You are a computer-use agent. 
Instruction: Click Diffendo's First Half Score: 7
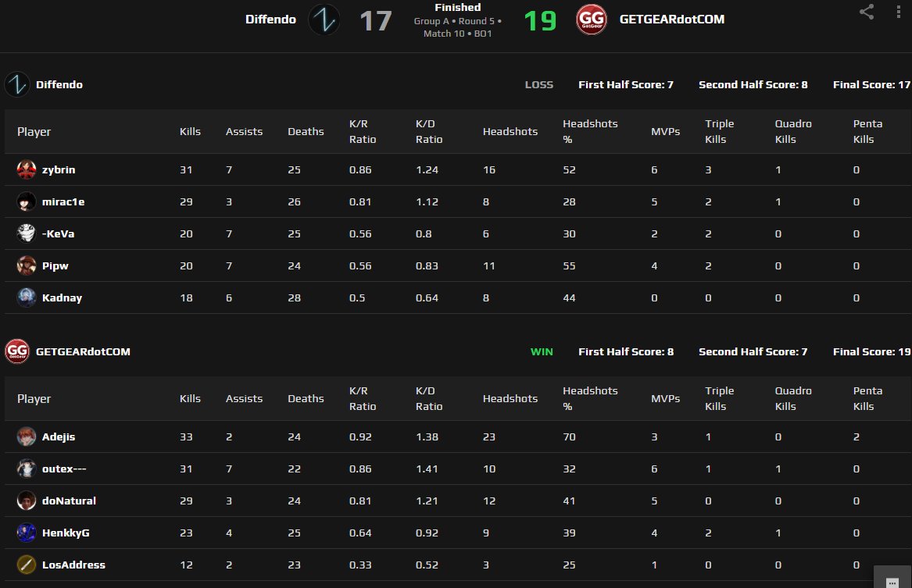click(x=626, y=85)
